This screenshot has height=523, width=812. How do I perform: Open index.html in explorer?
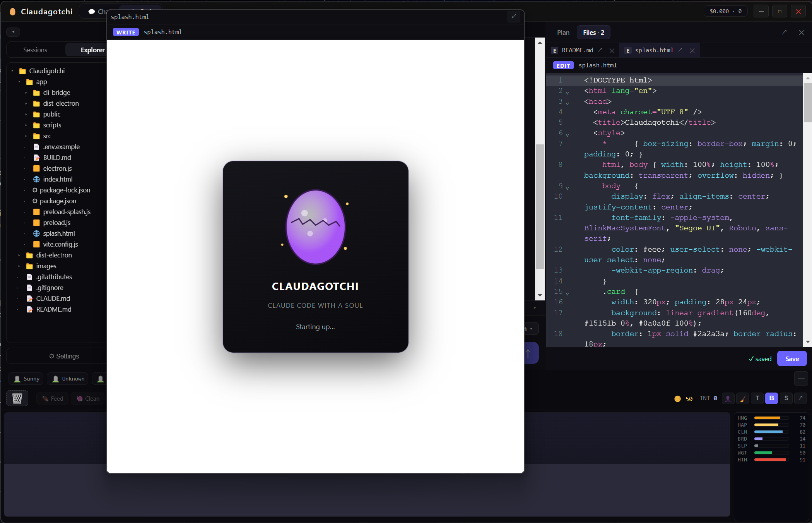click(58, 179)
